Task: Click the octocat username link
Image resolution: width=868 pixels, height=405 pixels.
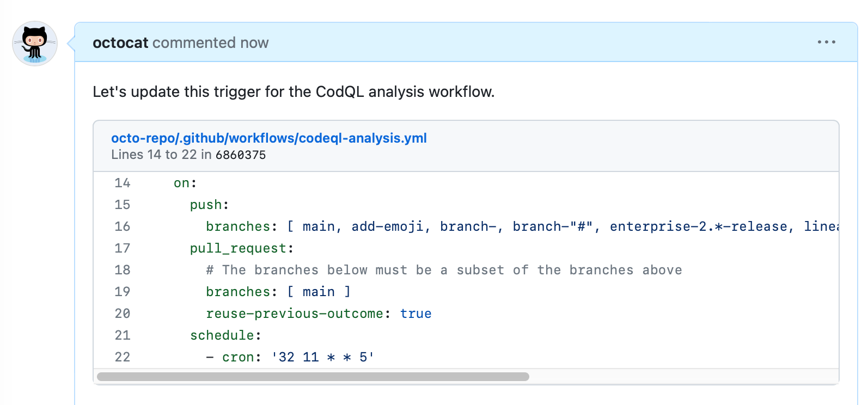Action: pyautogui.click(x=120, y=42)
